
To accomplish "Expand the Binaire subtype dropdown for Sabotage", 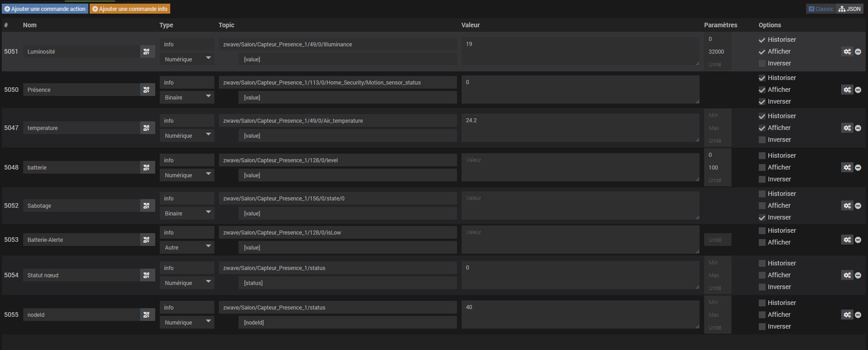I will [187, 213].
